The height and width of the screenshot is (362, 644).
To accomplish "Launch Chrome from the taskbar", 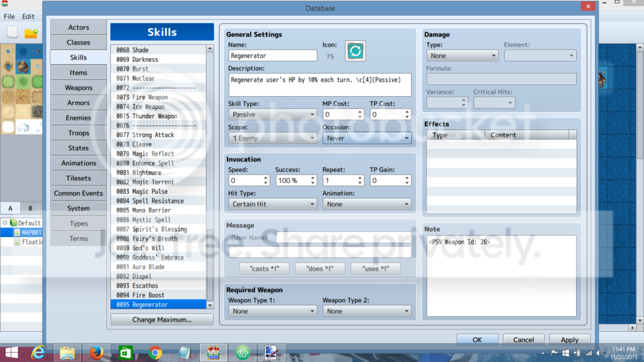I will (155, 353).
